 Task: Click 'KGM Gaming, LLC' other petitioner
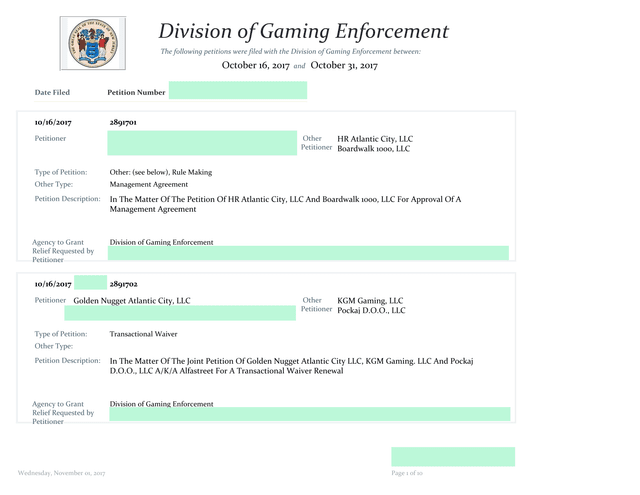370,301
